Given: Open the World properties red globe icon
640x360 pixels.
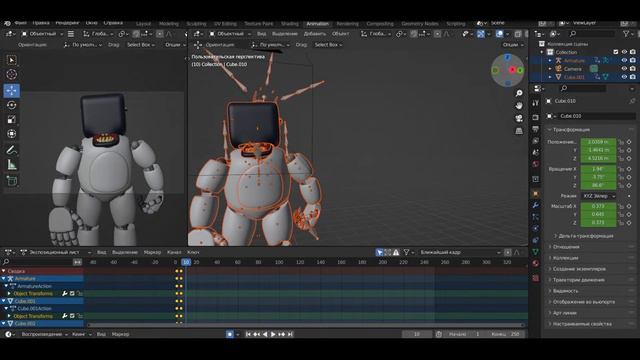Looking at the screenshot, I should 536,164.
